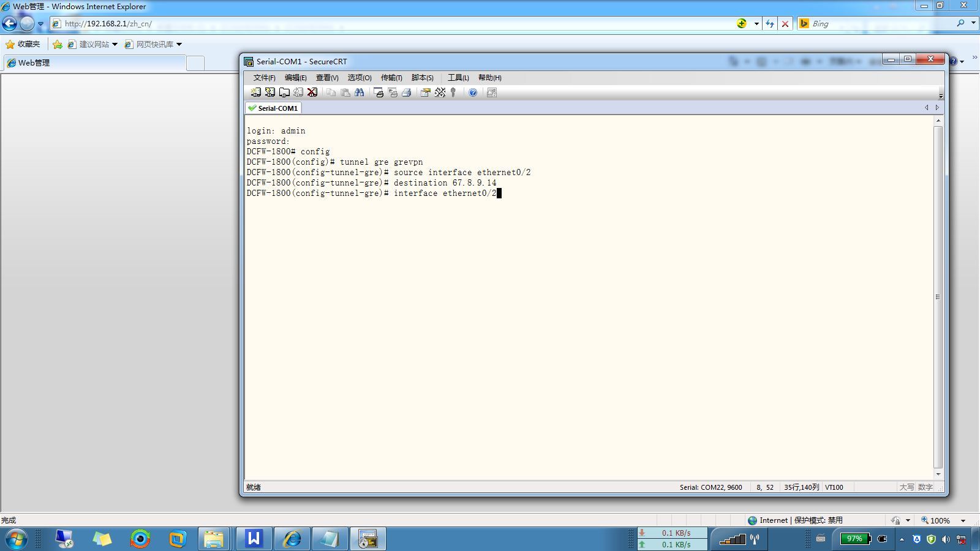
Task: Click the printer icon in SecureCRT toolbar
Action: pos(406,92)
